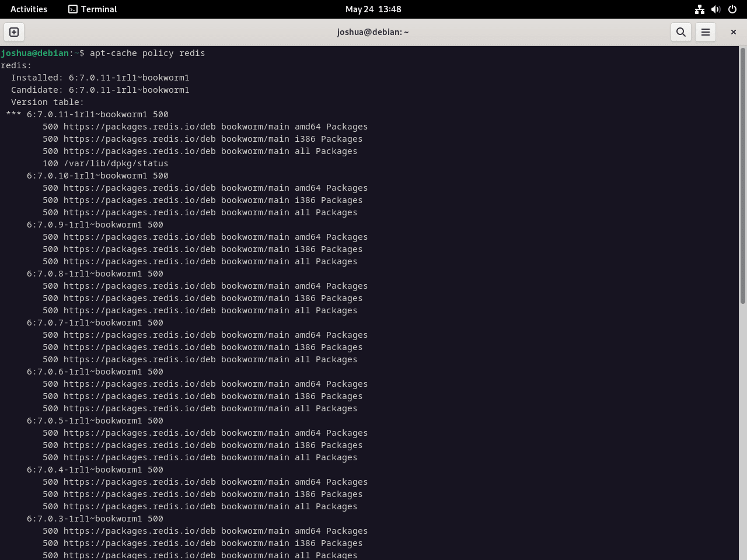Open the power menu icon
This screenshot has width=747, height=560.
click(732, 9)
